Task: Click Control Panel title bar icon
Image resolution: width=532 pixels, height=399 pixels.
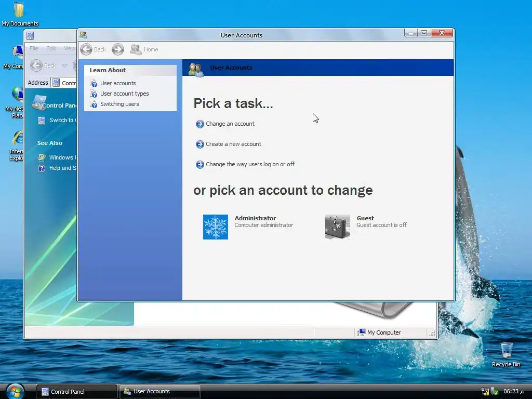Action: [x=30, y=36]
